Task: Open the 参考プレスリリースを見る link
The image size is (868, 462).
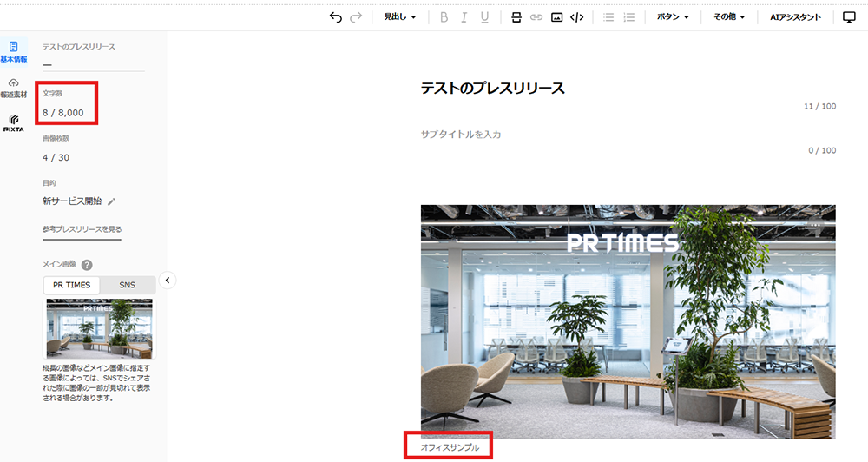Action: pyautogui.click(x=82, y=228)
